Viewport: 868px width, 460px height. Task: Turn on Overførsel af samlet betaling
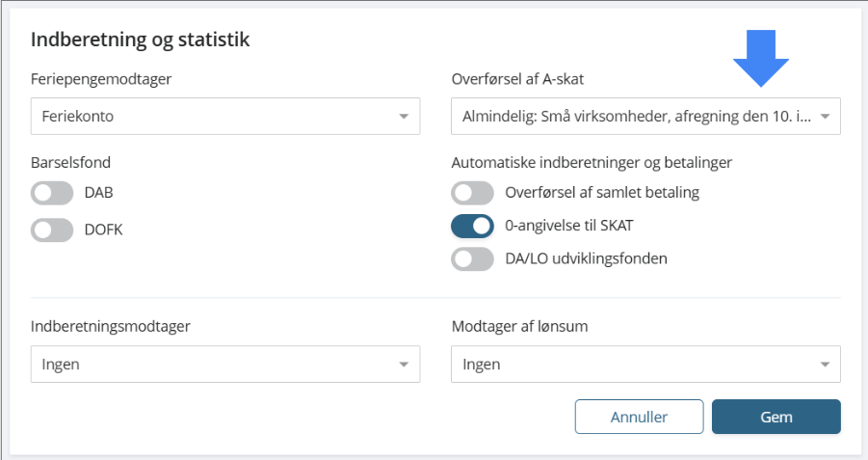472,193
